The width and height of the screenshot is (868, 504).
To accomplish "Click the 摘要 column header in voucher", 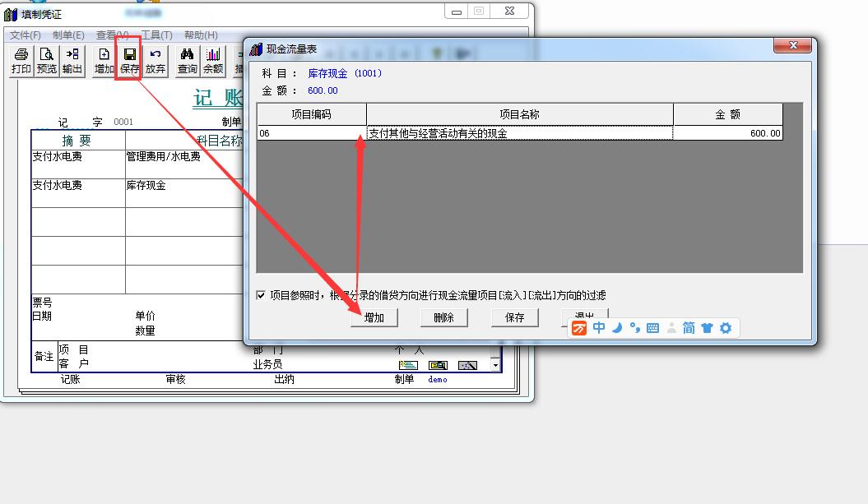I will [77, 141].
